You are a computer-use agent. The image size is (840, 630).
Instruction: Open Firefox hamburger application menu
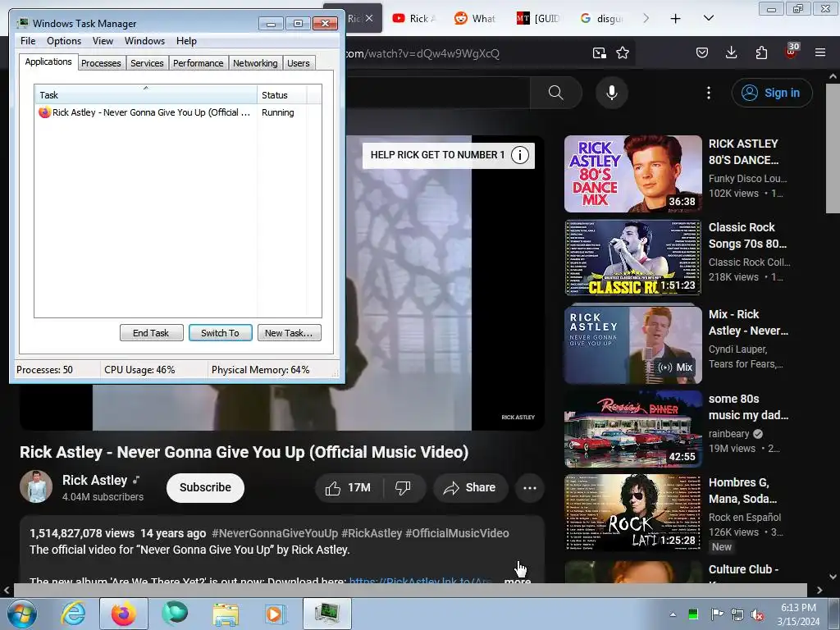click(x=819, y=52)
